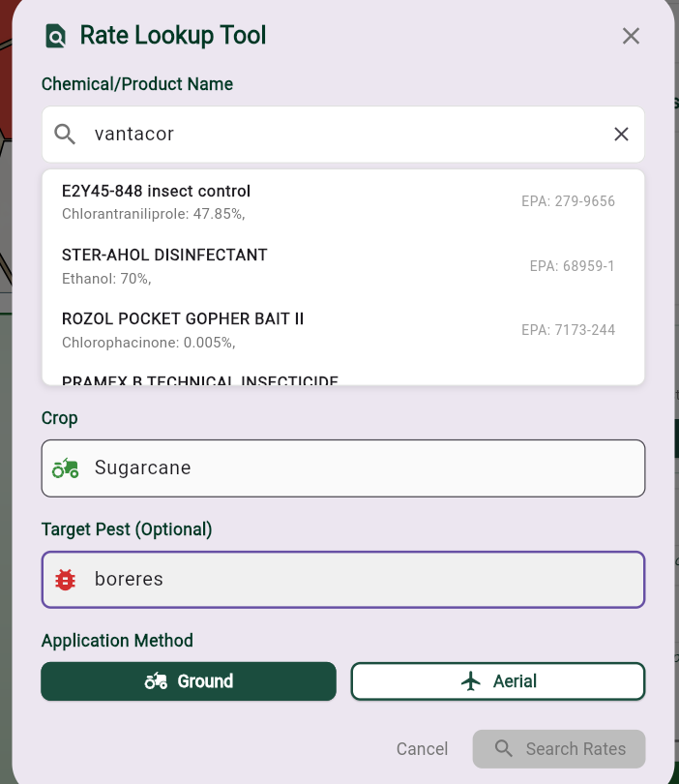Screen dimensions: 679x784
Task: Switch application method to Aerial
Action: (x=497, y=680)
